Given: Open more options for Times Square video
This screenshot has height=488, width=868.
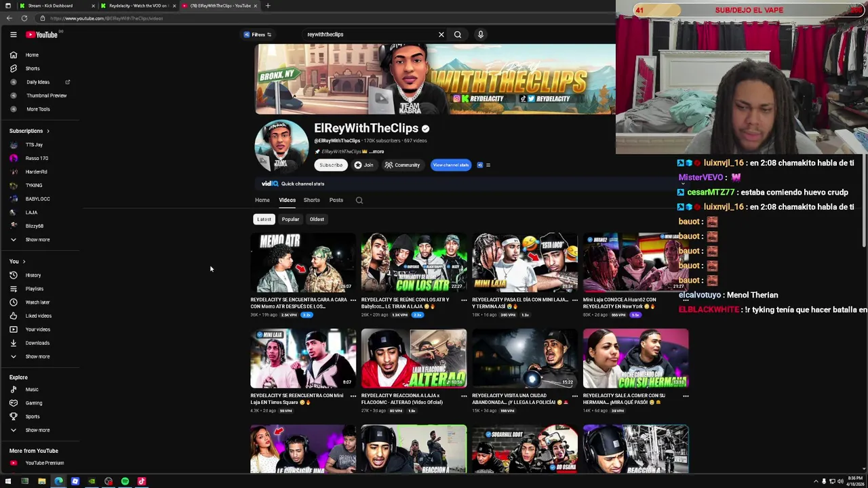Looking at the screenshot, I should click(353, 396).
